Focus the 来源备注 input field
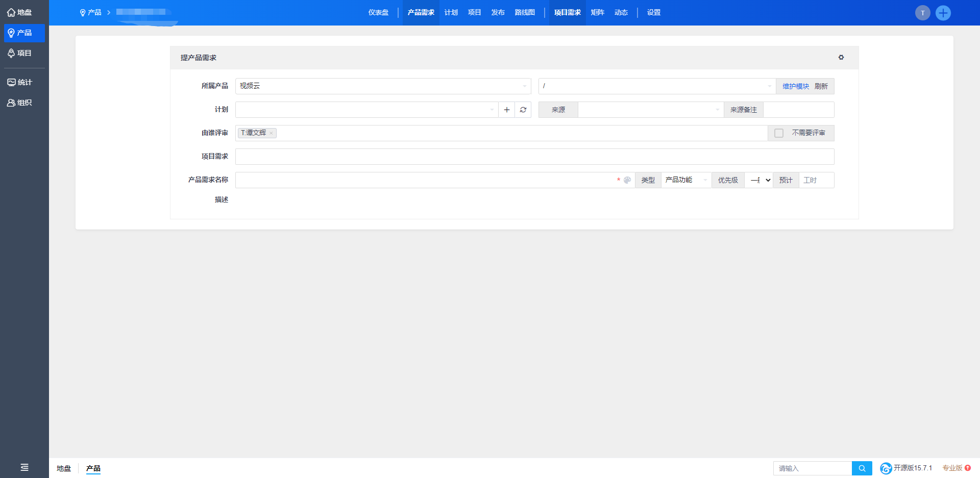The height and width of the screenshot is (478, 980). (x=799, y=110)
